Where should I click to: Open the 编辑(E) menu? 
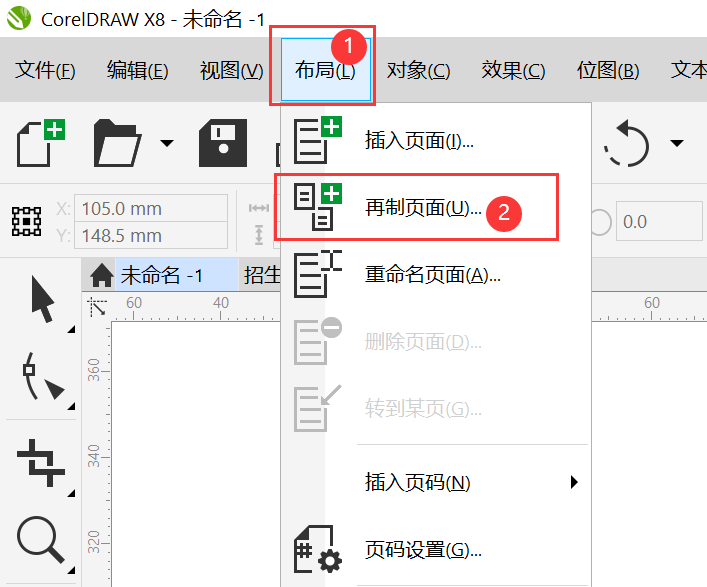(x=138, y=70)
